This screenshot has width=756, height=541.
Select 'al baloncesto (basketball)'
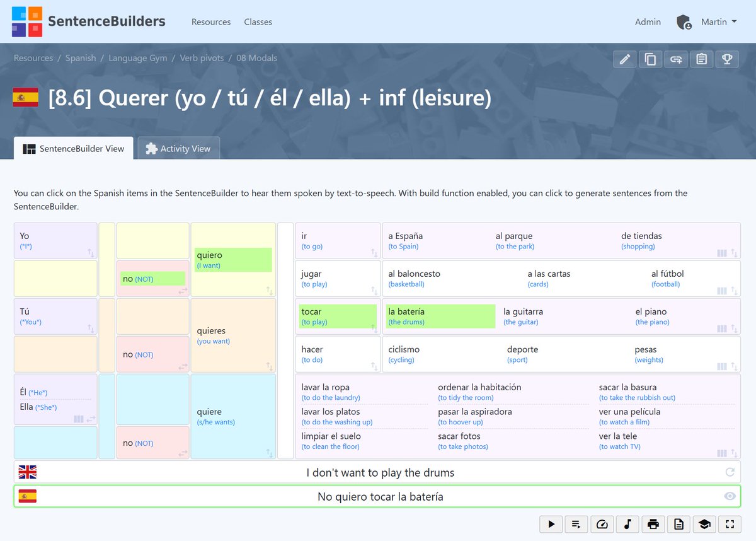414,278
